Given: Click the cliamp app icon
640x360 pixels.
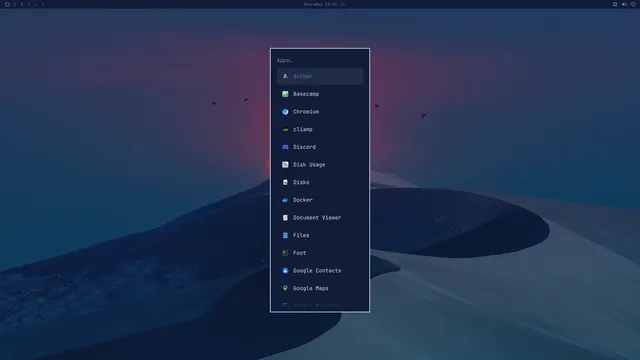Looking at the screenshot, I should 285,129.
